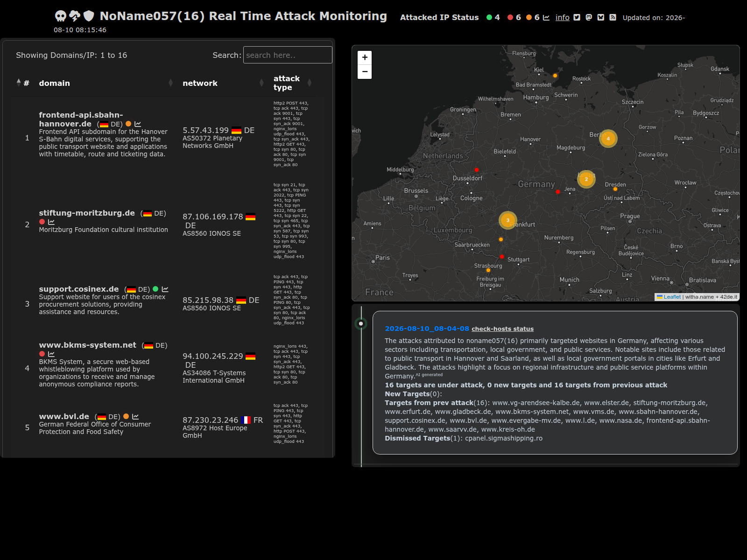The width and height of the screenshot is (747, 560).
Task: Click the red map marker near Jena
Action: tap(558, 192)
